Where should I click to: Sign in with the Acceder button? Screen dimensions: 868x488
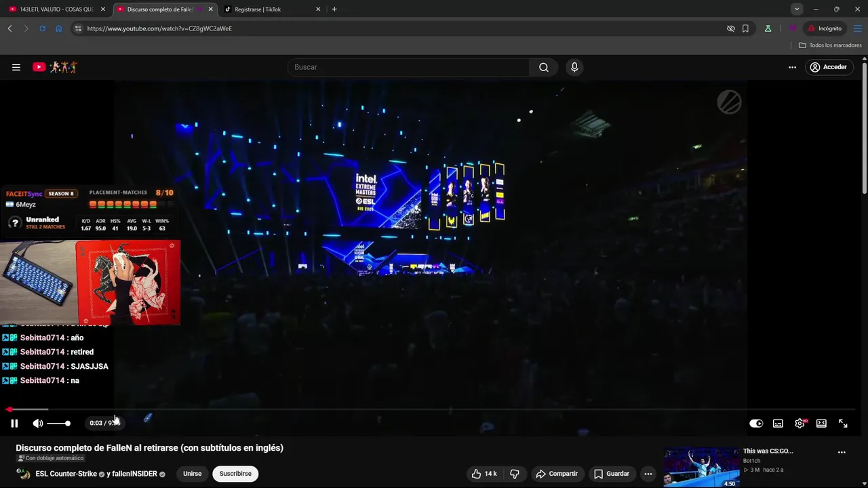click(x=828, y=67)
